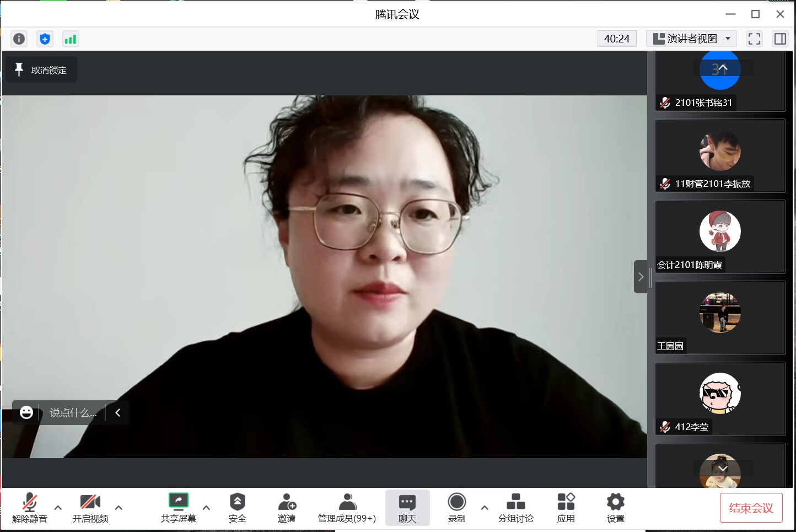Enter full screen mode
The height and width of the screenshot is (532, 796).
[x=754, y=39]
